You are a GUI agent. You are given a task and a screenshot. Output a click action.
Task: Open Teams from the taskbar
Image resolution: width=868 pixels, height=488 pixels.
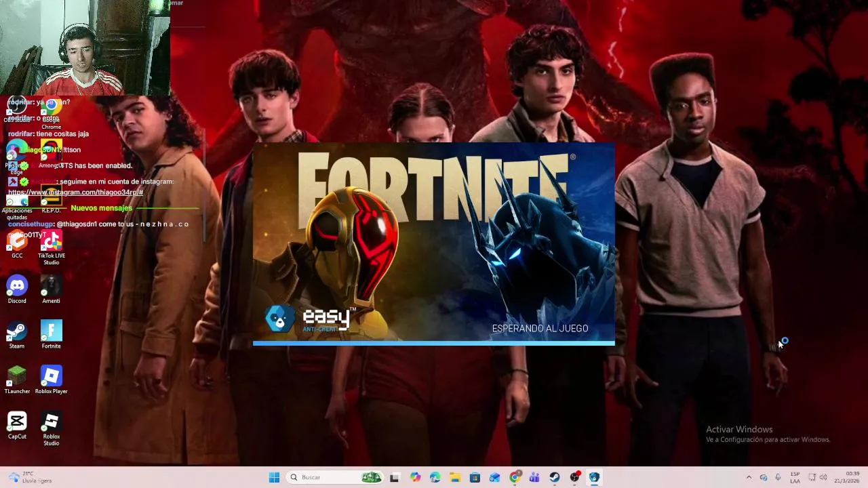click(534, 477)
